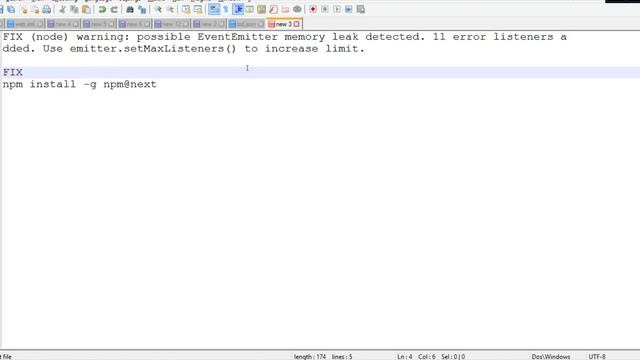Click 'Col : 6' status bar entry
The image size is (640, 360).
point(427,356)
